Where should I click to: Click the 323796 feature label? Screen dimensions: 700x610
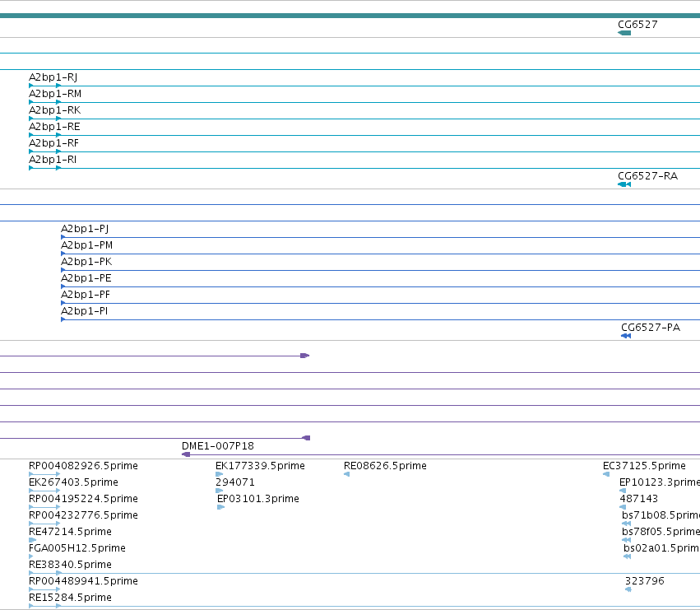click(x=645, y=581)
